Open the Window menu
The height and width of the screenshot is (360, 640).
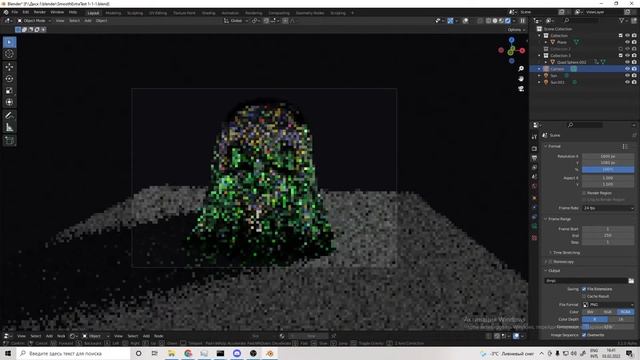coord(57,12)
